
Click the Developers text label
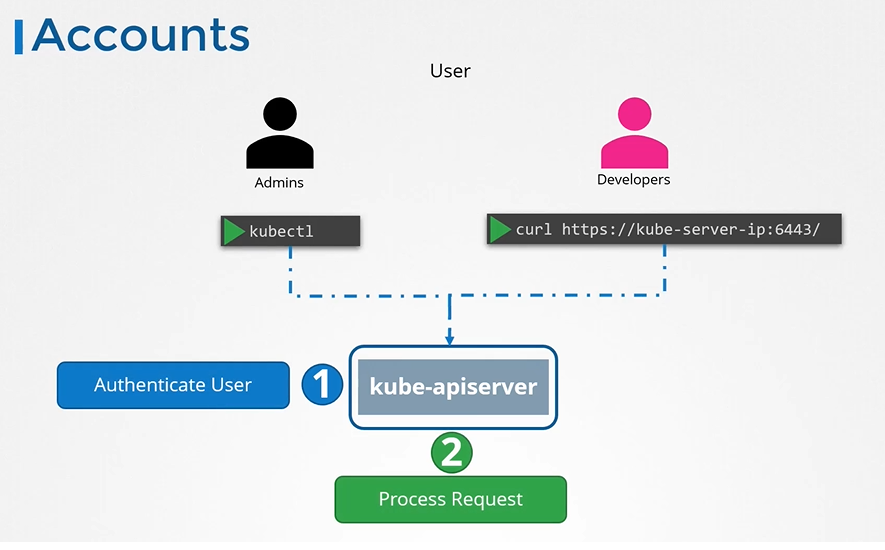tap(633, 180)
